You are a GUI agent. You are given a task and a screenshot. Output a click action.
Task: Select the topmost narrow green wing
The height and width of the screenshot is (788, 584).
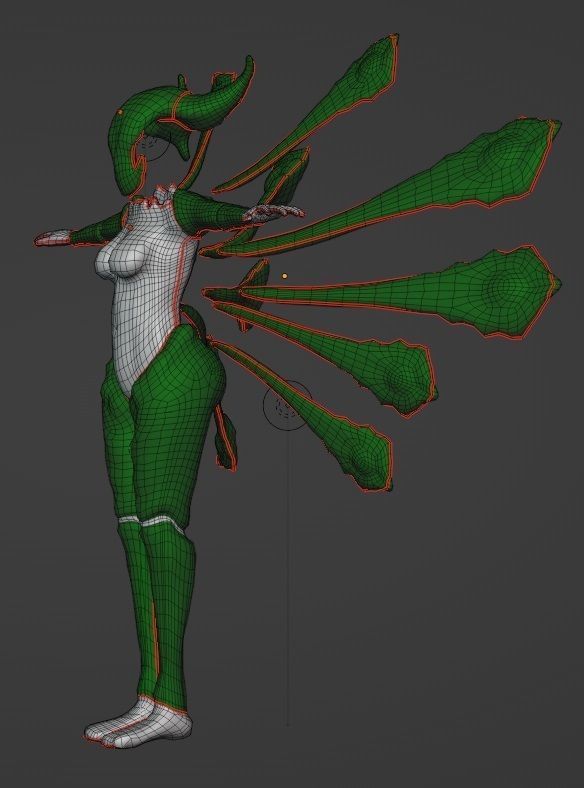click(322, 111)
